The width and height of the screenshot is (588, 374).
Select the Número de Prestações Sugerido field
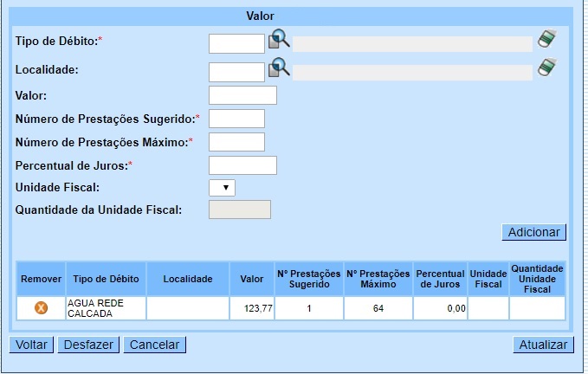pyautogui.click(x=236, y=119)
